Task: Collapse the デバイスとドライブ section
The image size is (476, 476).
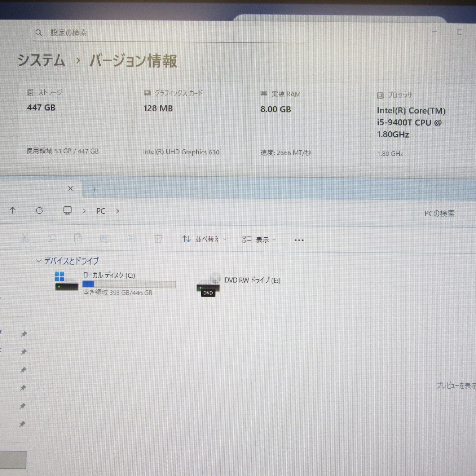Action: 38,261
